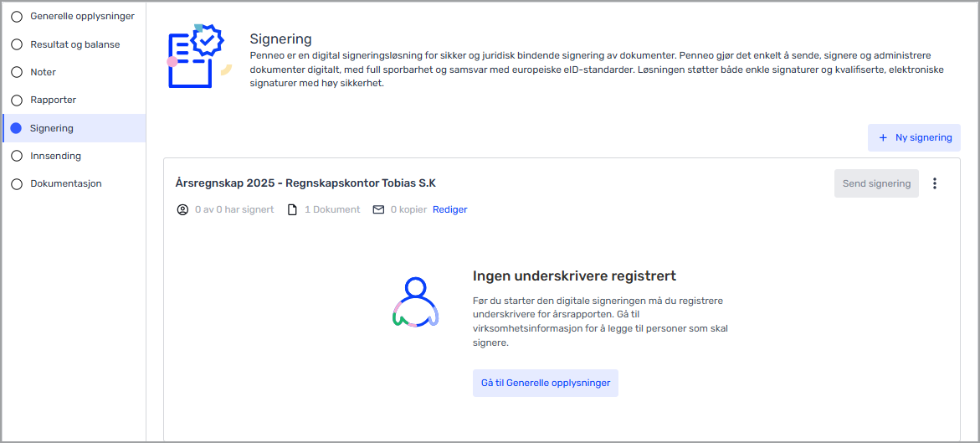Click Gå til Generelle opplysninger button

click(545, 383)
